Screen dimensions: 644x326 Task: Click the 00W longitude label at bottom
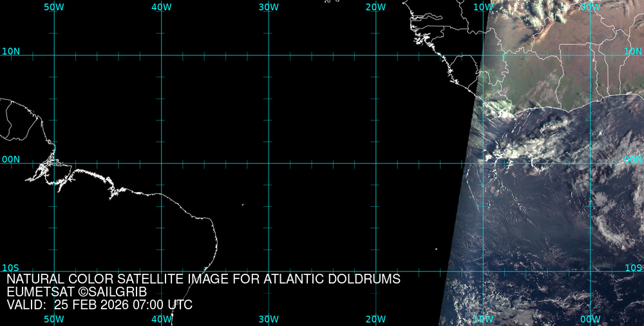coord(590,319)
